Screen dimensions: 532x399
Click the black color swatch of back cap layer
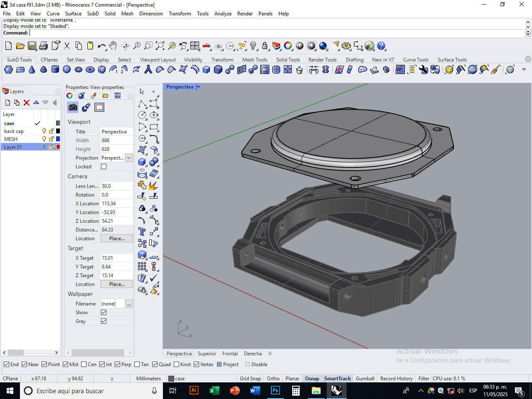tap(58, 131)
